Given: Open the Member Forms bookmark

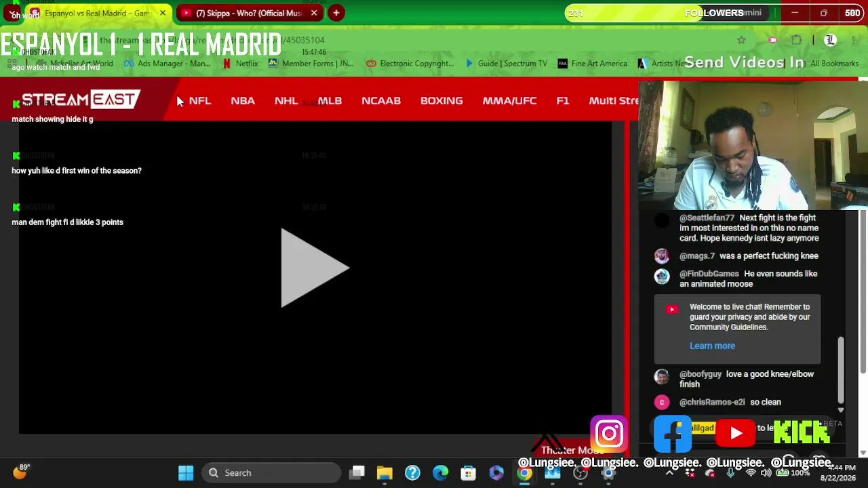Looking at the screenshot, I should [x=311, y=64].
